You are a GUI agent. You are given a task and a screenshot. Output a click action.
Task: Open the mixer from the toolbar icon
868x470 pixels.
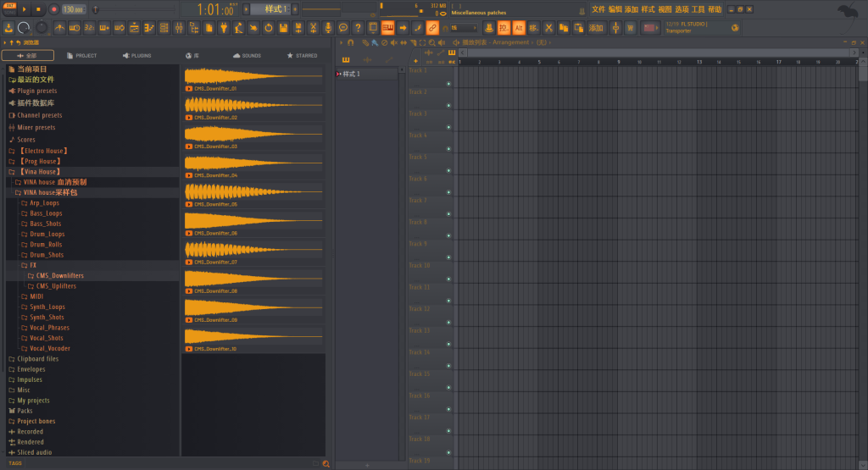(x=179, y=28)
